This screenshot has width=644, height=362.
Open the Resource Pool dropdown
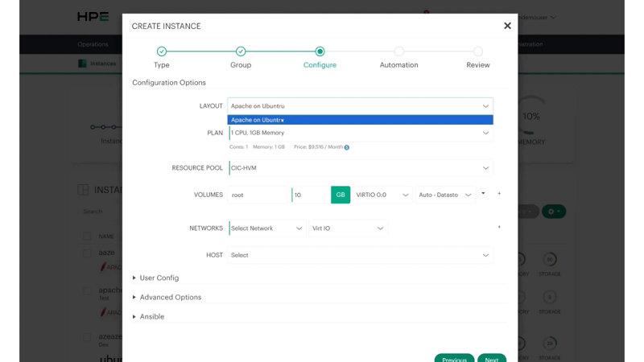(360, 168)
